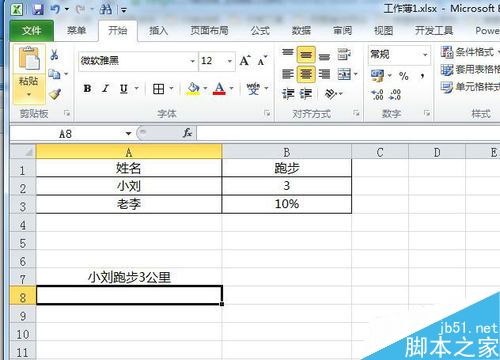The width and height of the screenshot is (500, 360).
Task: Open underline style dropdown arrow
Action: tap(136, 89)
